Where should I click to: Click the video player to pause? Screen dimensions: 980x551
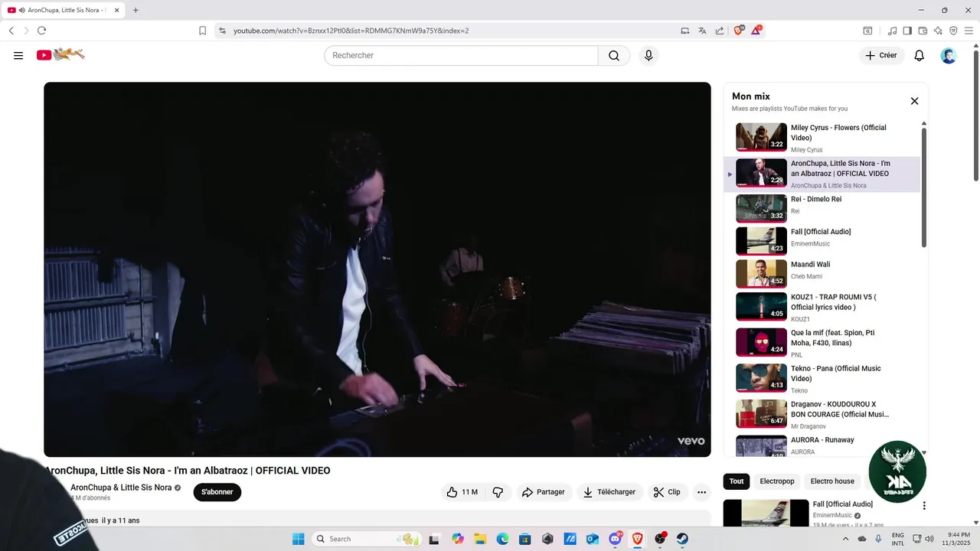point(377,269)
